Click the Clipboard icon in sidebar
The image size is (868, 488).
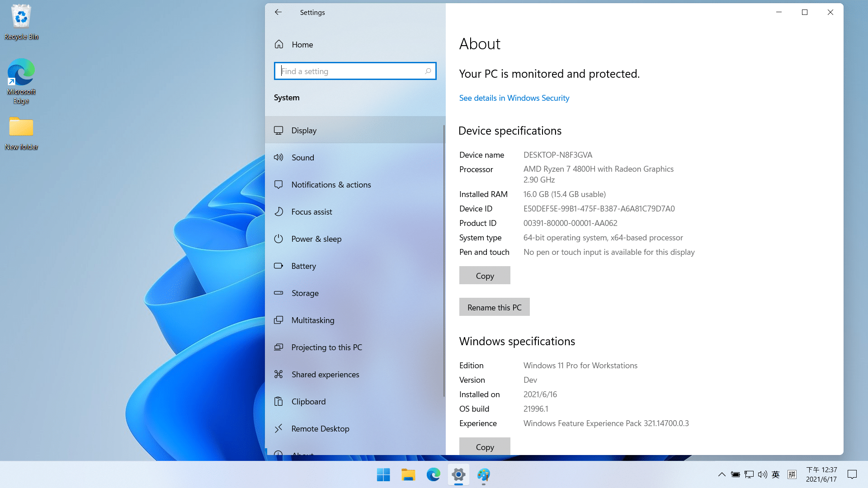point(278,401)
